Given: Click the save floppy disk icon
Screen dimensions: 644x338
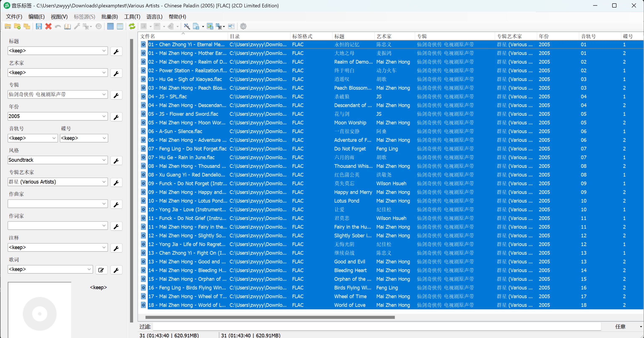Looking at the screenshot, I should click(x=39, y=26).
